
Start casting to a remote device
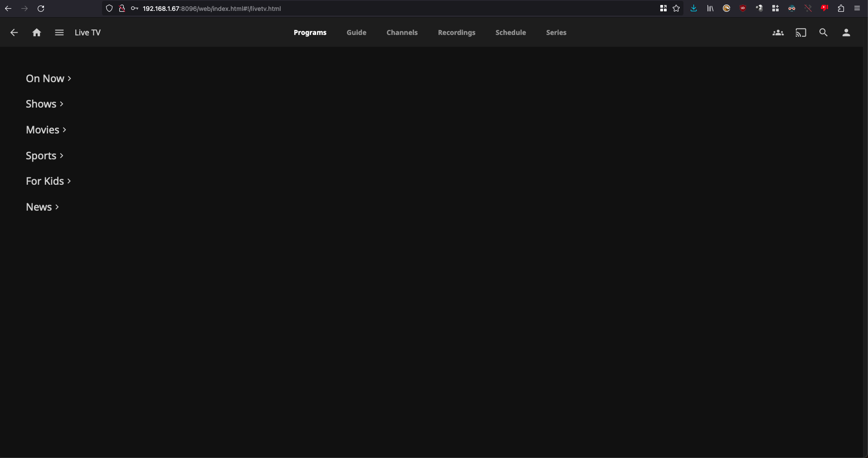click(801, 33)
